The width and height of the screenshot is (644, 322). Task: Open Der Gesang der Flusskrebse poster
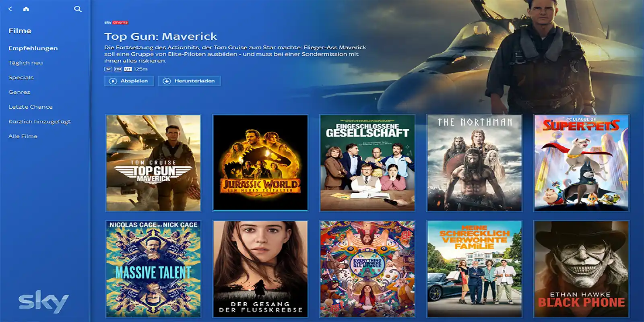[260, 269]
